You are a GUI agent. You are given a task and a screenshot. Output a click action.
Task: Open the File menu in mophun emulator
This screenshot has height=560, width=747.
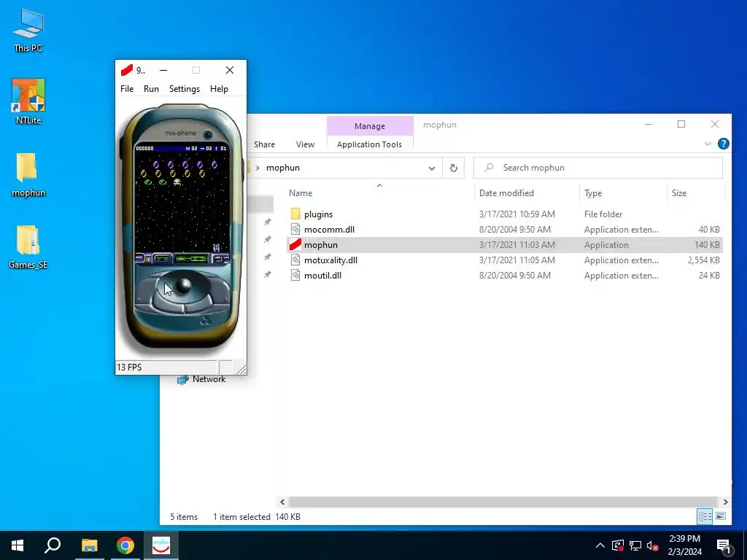click(x=127, y=88)
